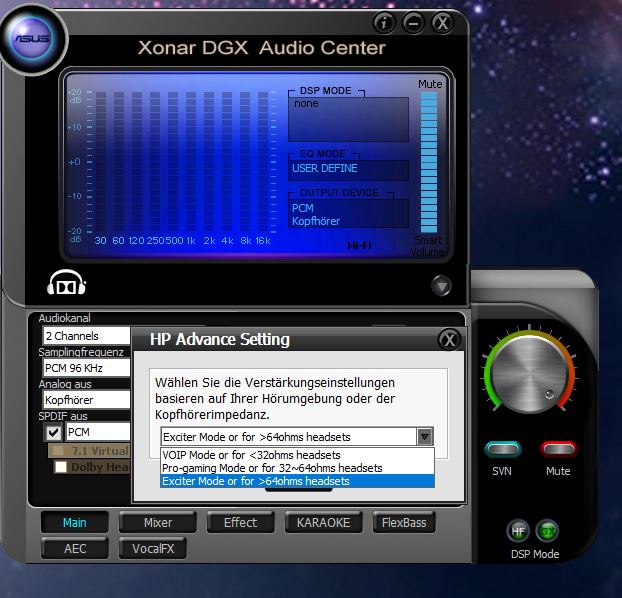
Task: Open the SPDIF aus PCM dropdown
Action: pyautogui.click(x=98, y=432)
